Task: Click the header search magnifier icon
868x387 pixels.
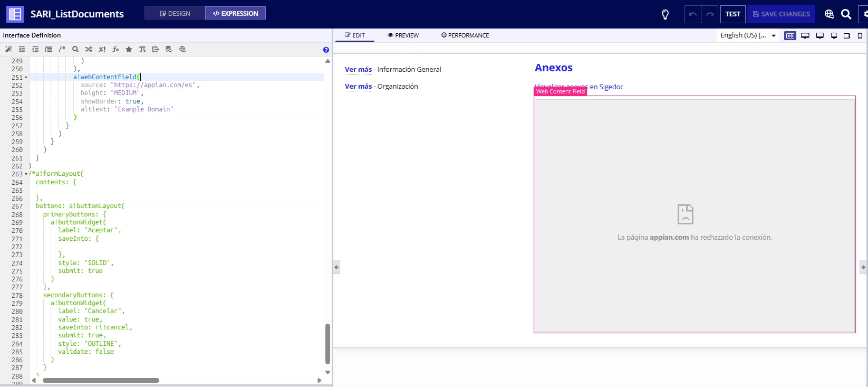Action: (846, 14)
